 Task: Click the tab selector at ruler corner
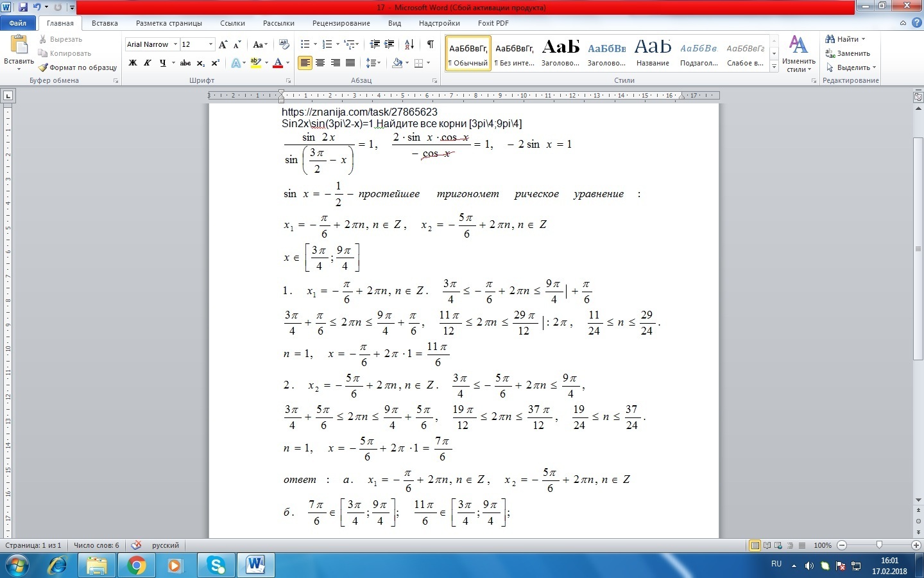8,96
